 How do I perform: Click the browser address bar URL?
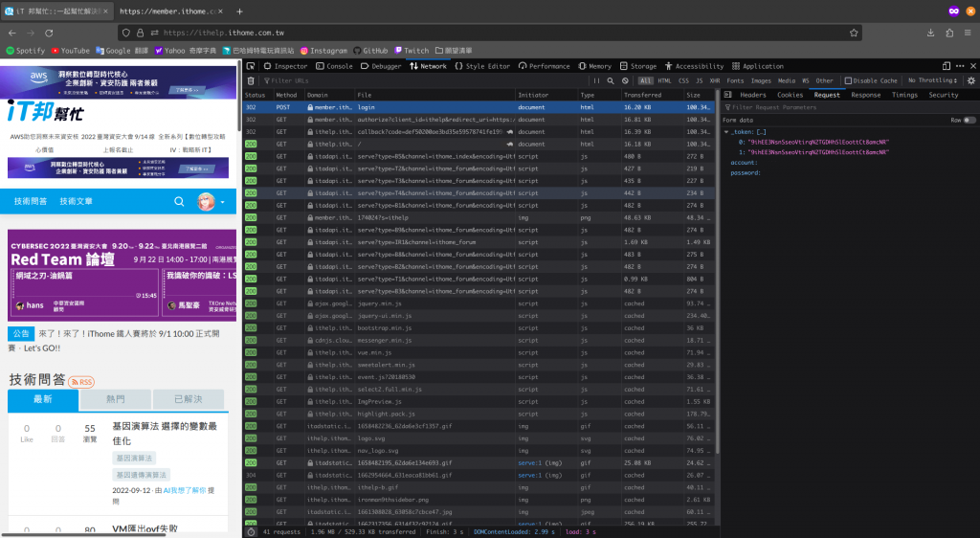pos(224,33)
